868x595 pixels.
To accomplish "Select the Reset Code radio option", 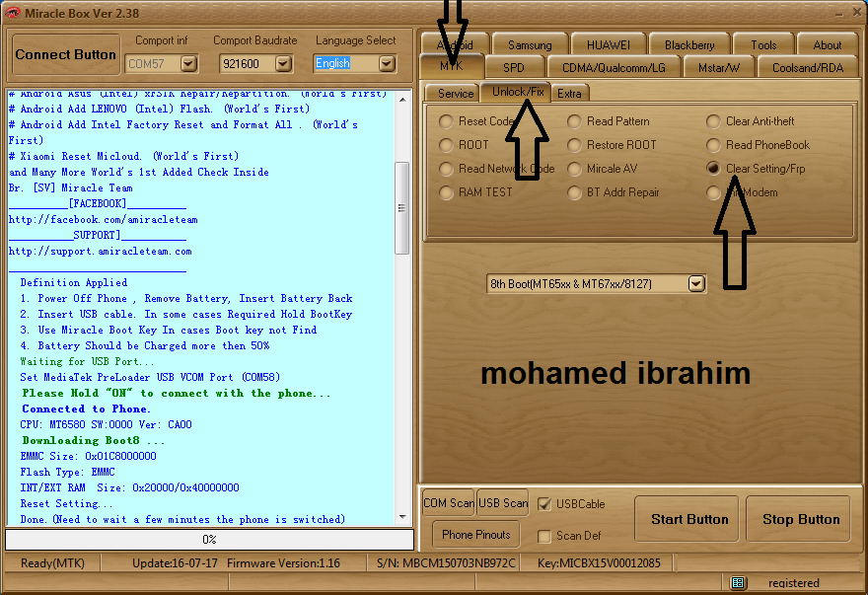I will [446, 121].
